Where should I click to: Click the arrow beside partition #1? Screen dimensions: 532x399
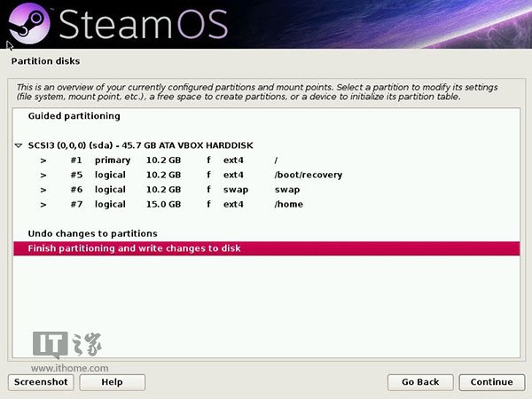pos(43,160)
